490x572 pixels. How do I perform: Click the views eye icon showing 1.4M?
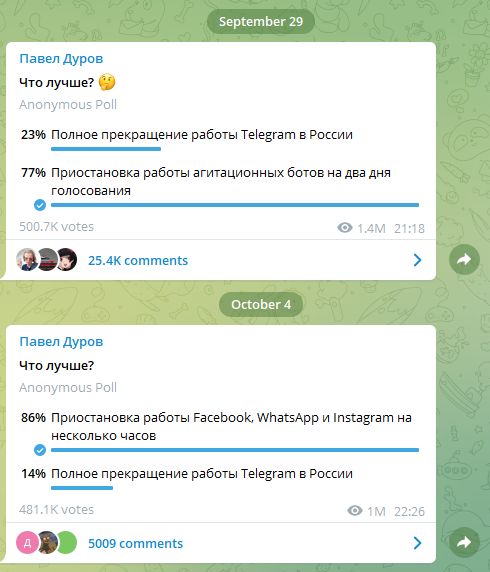pos(344,228)
